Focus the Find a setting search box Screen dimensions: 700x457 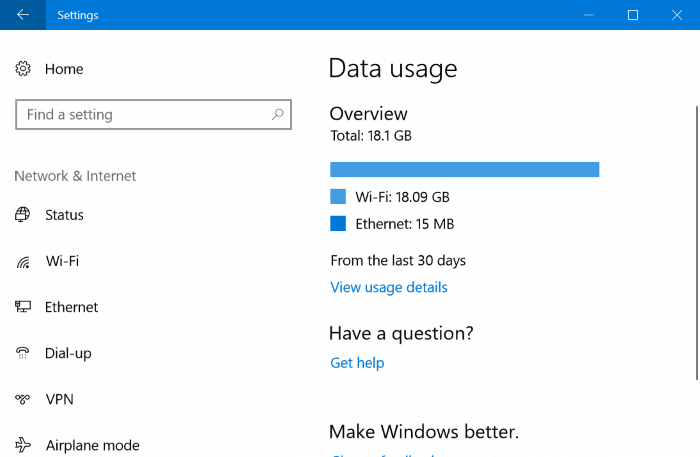(x=153, y=115)
